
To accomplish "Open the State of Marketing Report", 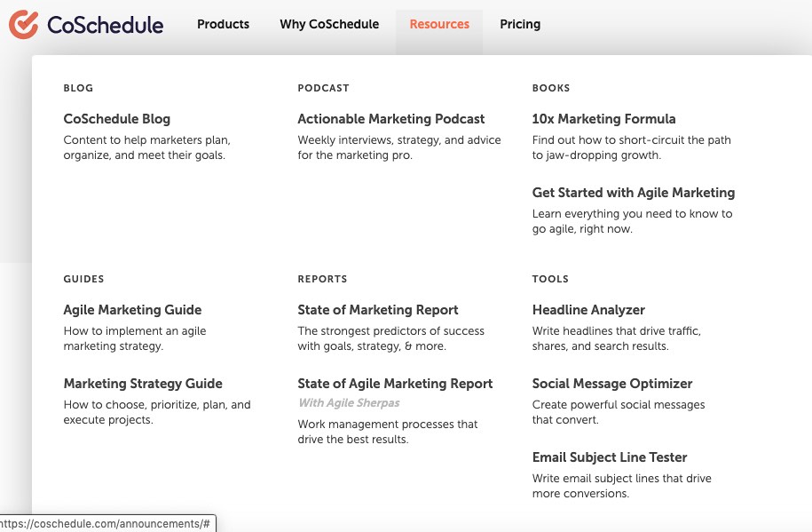I will point(378,310).
